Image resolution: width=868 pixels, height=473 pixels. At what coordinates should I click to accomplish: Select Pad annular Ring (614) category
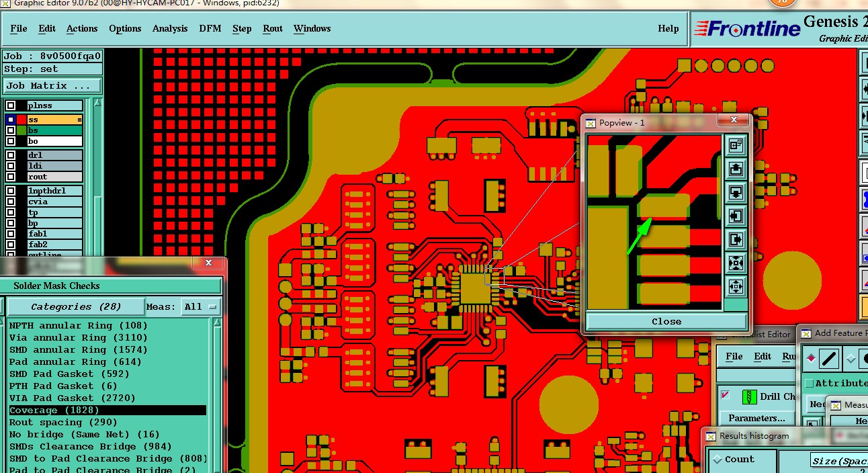tap(75, 361)
